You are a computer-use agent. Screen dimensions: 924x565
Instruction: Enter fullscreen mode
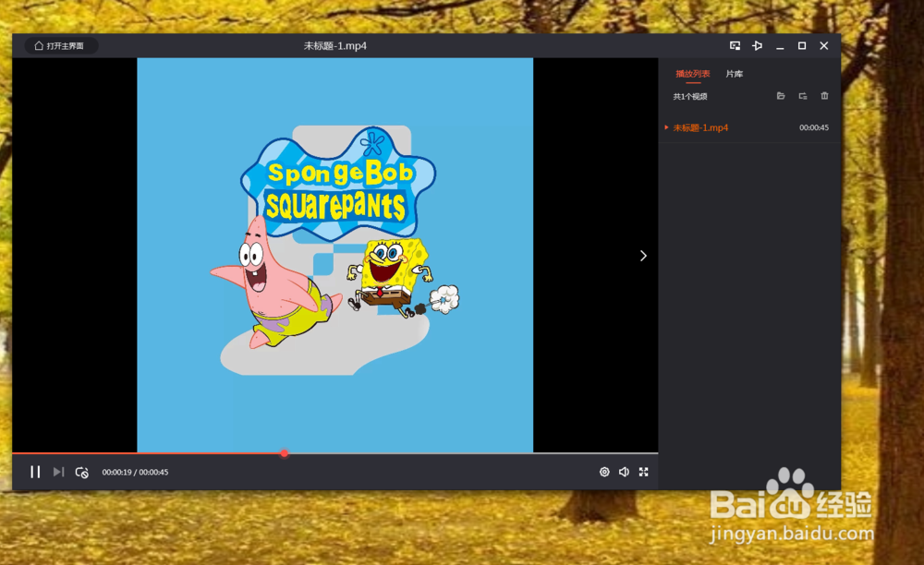(x=643, y=472)
